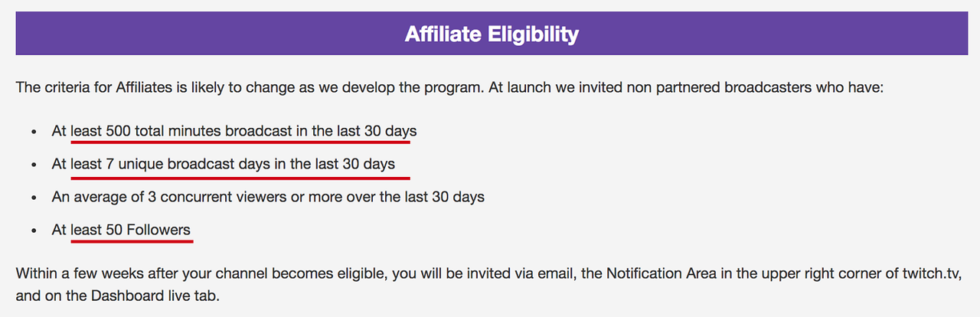The width and height of the screenshot is (980, 317).
Task: Click the bullet dot before "50 Followers"
Action: 33,230
